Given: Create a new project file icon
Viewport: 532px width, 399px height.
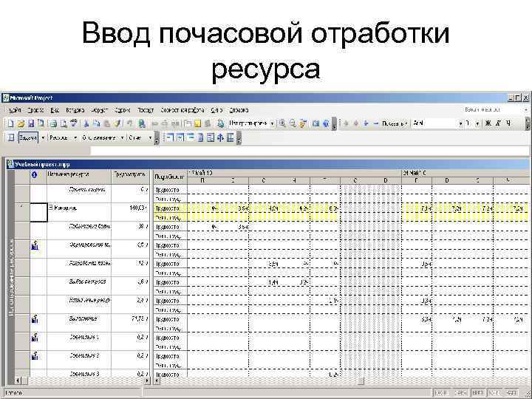Looking at the screenshot, I should click(x=10, y=123).
